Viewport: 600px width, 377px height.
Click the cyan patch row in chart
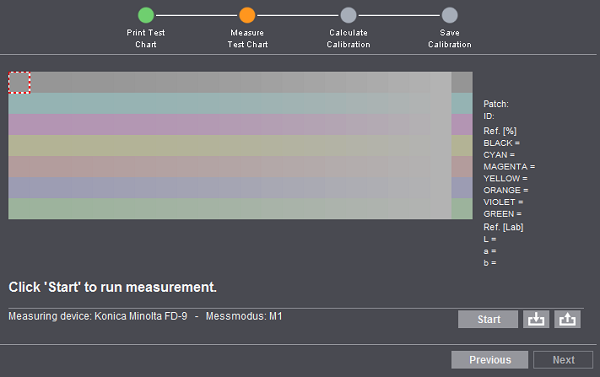coord(240,103)
